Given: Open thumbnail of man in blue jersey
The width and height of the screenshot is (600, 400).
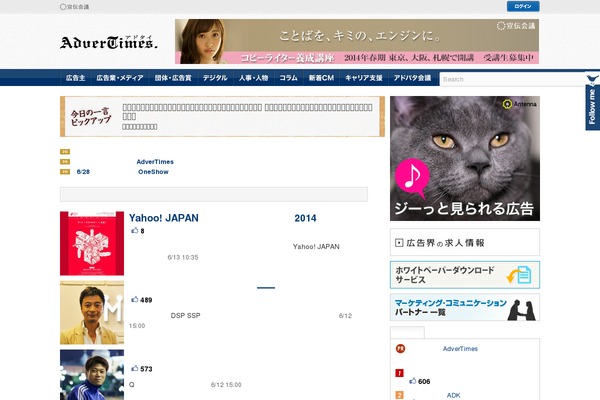Looking at the screenshot, I should (92, 375).
